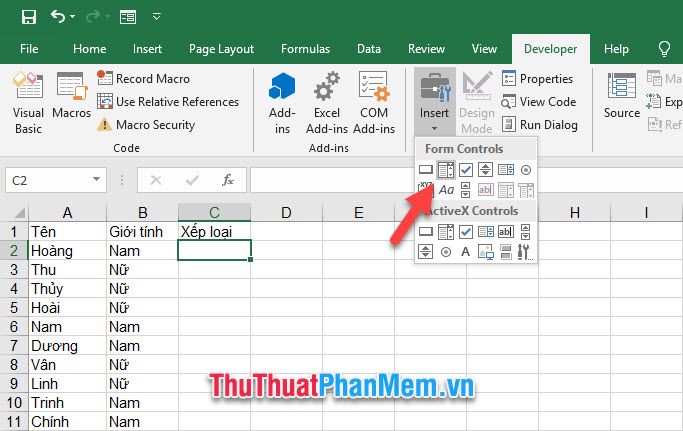
Task: Switch to the Insert ribbon tab
Action: [147, 49]
